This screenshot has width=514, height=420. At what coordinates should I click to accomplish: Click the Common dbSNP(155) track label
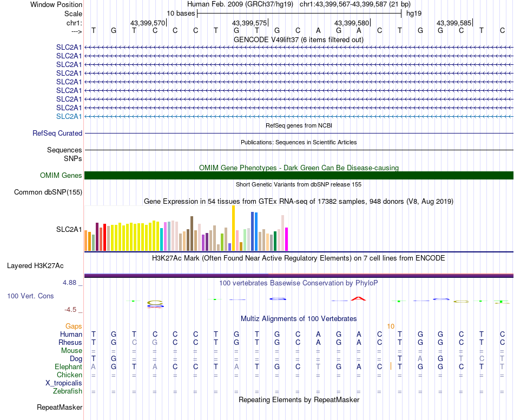pos(48,192)
